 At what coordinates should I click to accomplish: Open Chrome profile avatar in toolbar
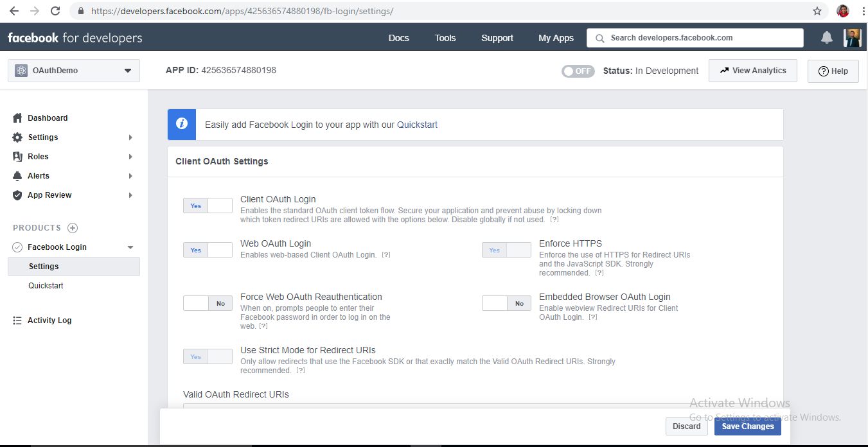click(x=843, y=11)
